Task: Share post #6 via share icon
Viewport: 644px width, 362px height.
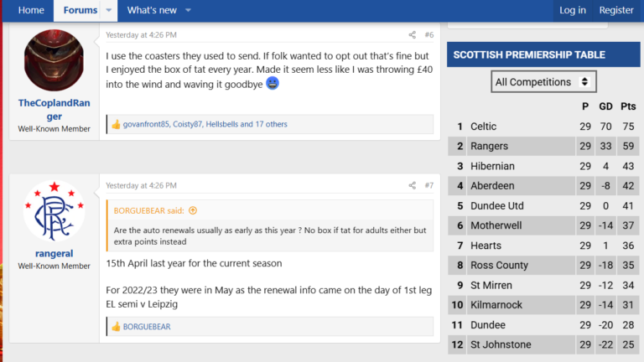Action: click(x=412, y=35)
